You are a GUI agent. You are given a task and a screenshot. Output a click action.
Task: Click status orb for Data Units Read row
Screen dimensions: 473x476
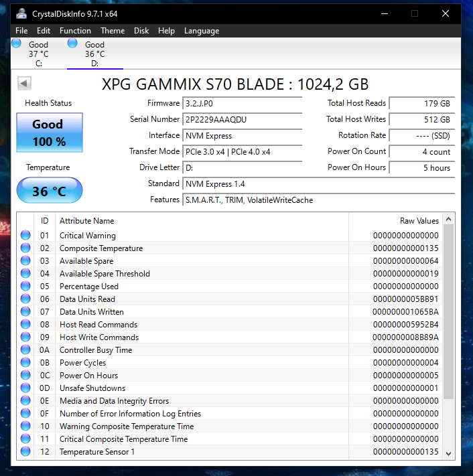pos(25,299)
